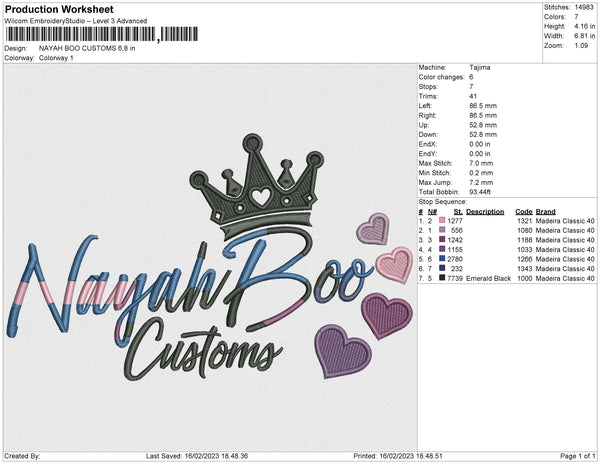Click thread code 1033

[525, 249]
